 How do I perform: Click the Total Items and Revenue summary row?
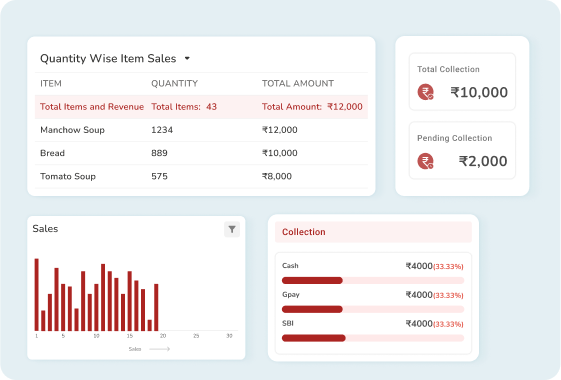[201, 107]
